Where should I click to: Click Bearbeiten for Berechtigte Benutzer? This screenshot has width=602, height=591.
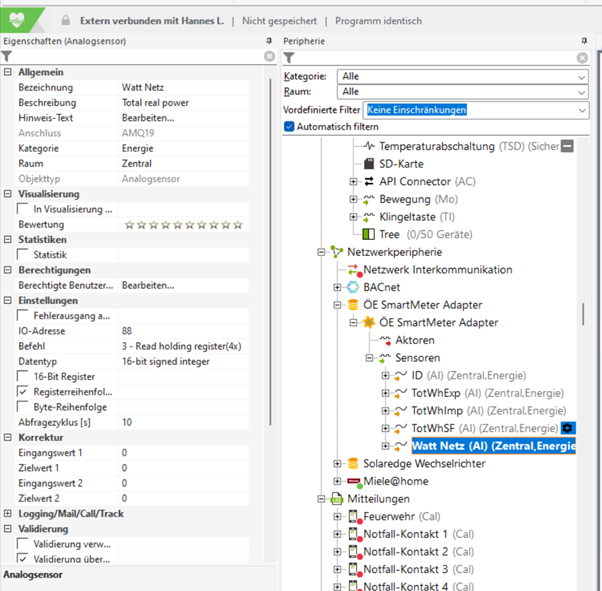(x=146, y=285)
